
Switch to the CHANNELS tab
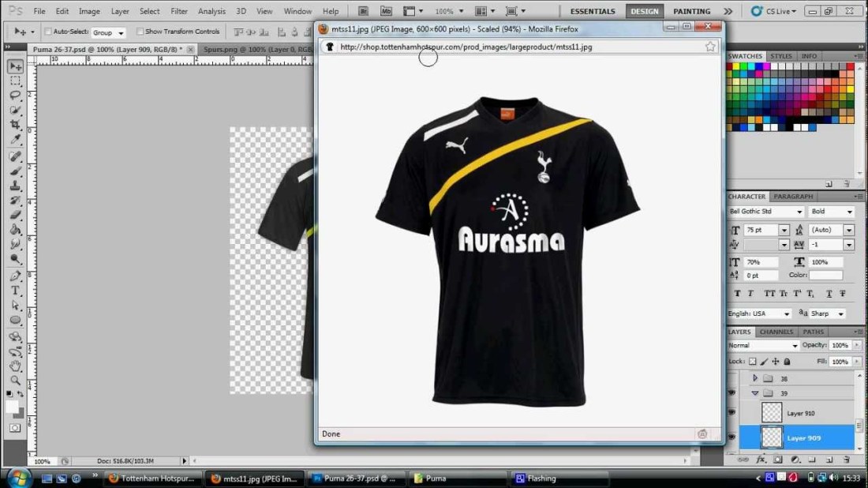tap(776, 332)
